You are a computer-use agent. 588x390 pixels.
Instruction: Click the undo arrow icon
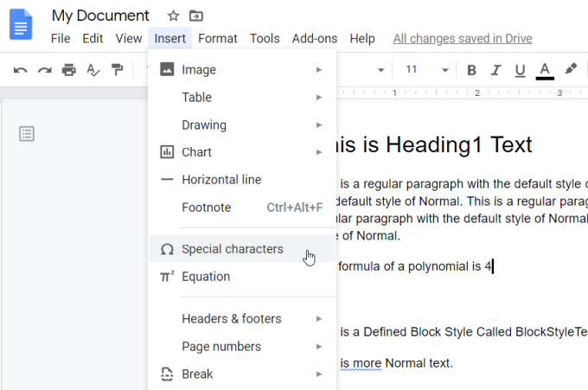tap(21, 70)
